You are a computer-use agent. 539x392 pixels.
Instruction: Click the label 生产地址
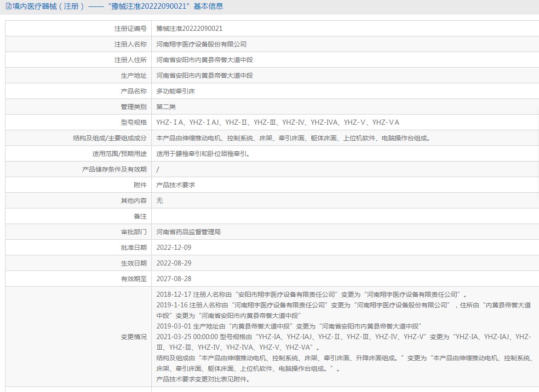tap(134, 75)
